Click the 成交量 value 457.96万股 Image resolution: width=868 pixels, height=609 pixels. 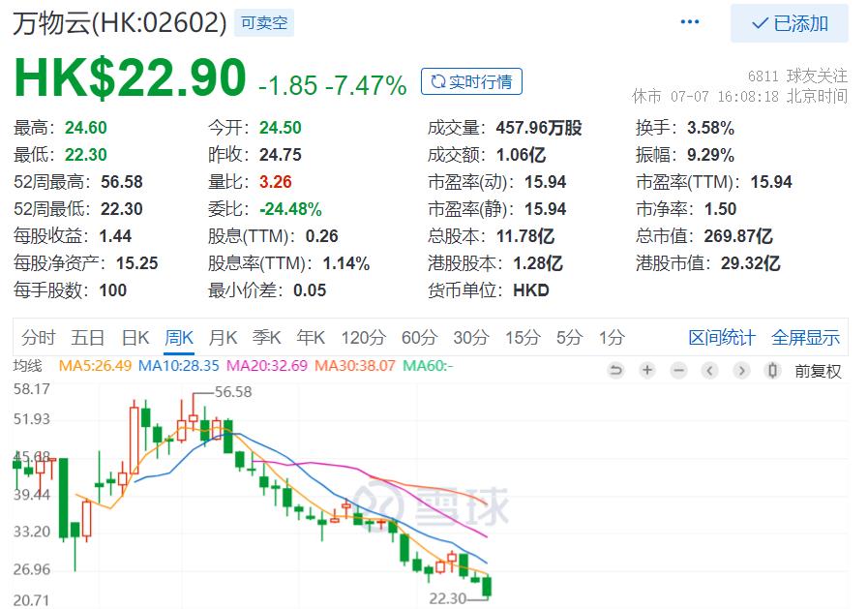point(539,128)
